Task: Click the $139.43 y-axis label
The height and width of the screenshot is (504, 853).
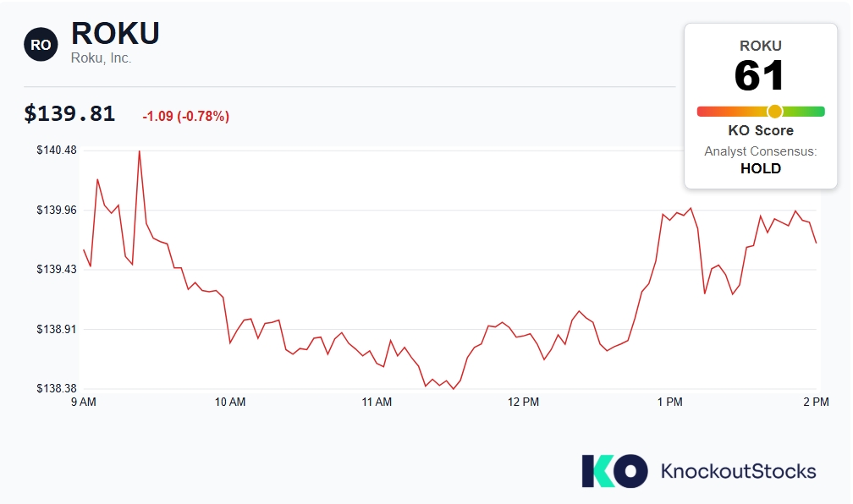Action: click(57, 269)
